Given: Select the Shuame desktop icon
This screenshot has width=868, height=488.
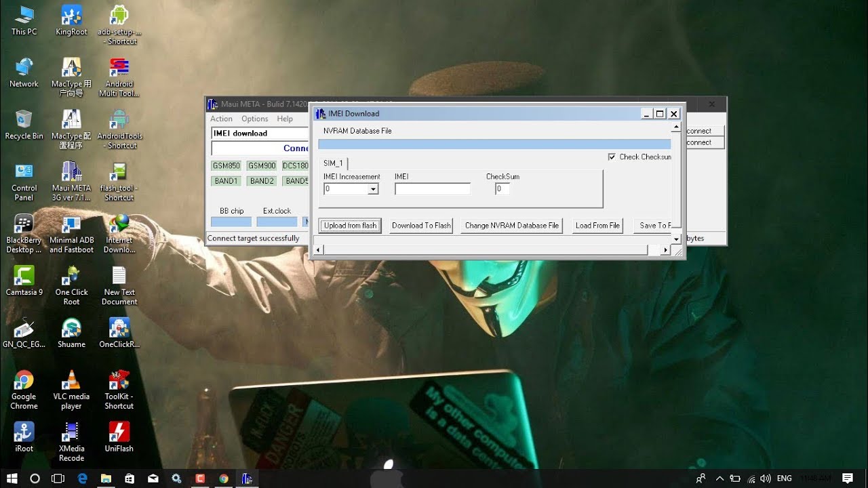Looking at the screenshot, I should 71,333.
